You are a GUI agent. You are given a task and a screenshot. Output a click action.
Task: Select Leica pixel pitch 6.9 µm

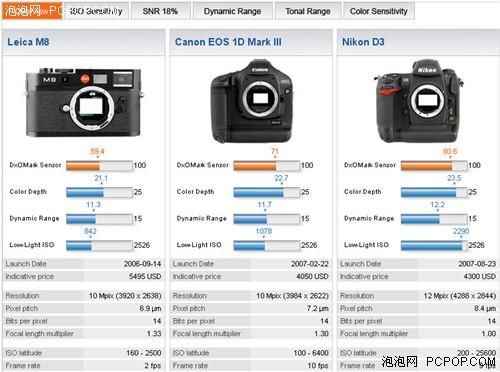tap(150, 309)
